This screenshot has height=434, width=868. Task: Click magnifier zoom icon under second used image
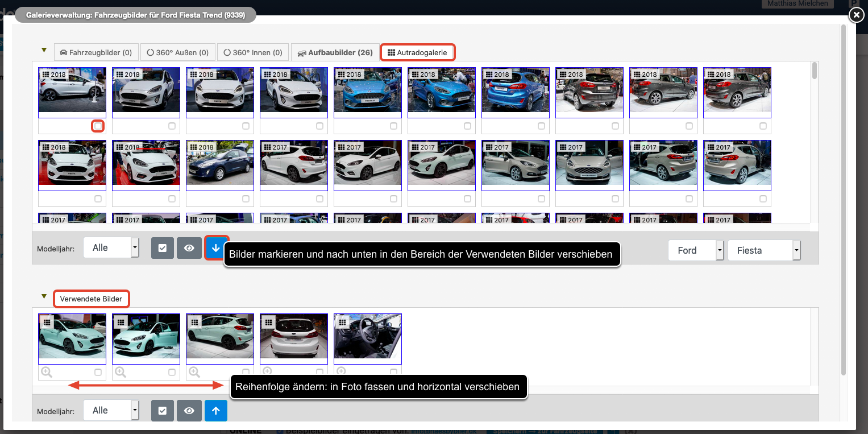(x=121, y=372)
